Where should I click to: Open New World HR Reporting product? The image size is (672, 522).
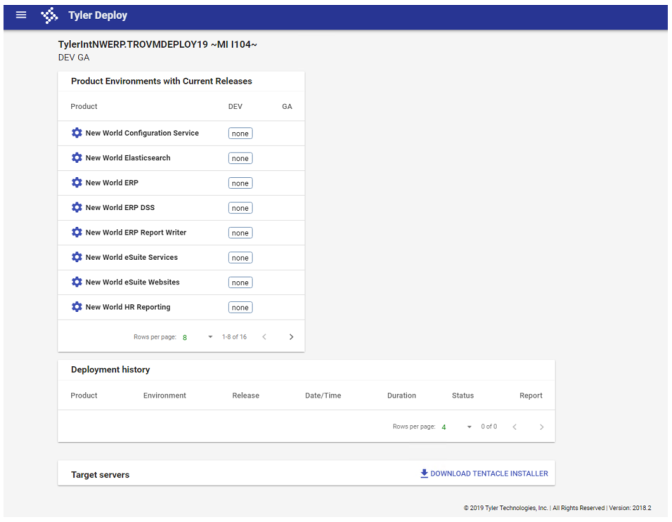[x=128, y=307]
